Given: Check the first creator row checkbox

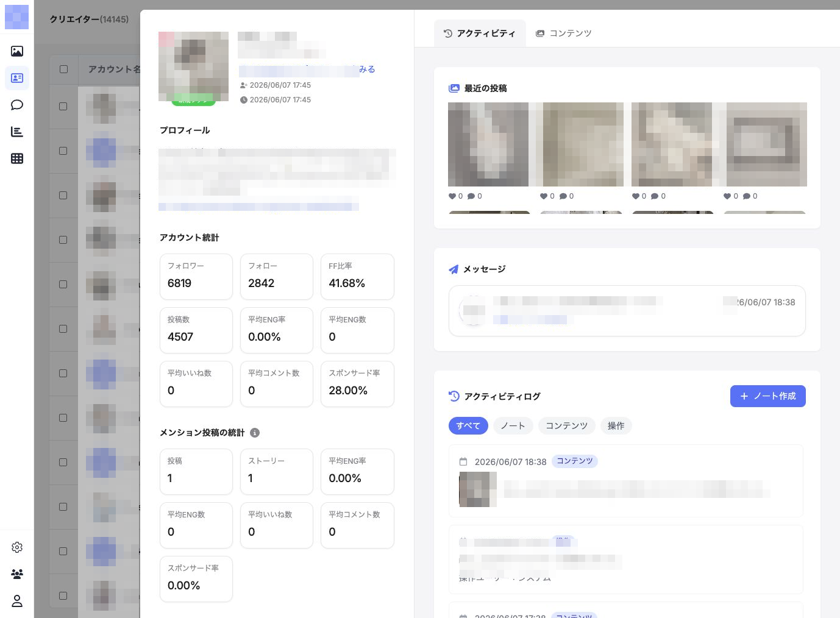Looking at the screenshot, I should (x=63, y=107).
